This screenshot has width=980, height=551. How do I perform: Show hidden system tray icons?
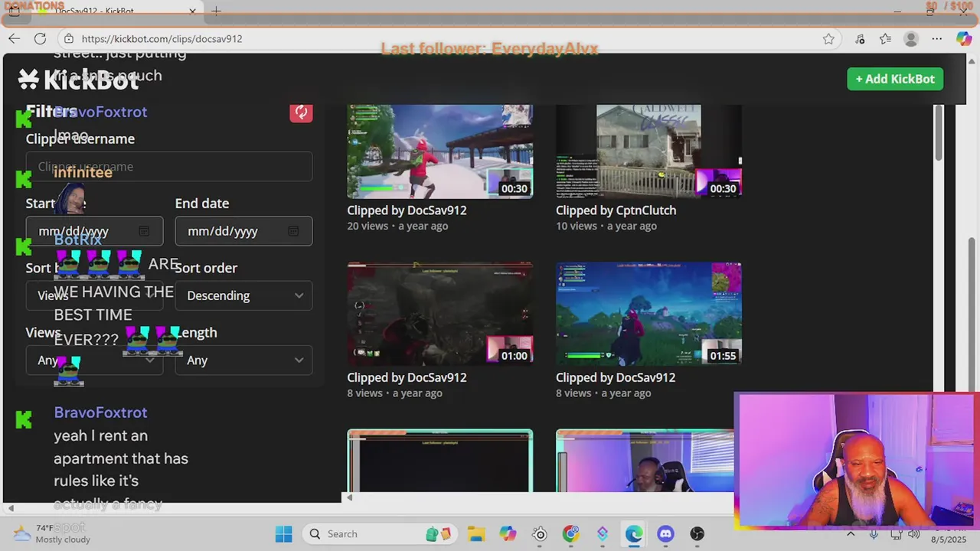[x=851, y=533]
